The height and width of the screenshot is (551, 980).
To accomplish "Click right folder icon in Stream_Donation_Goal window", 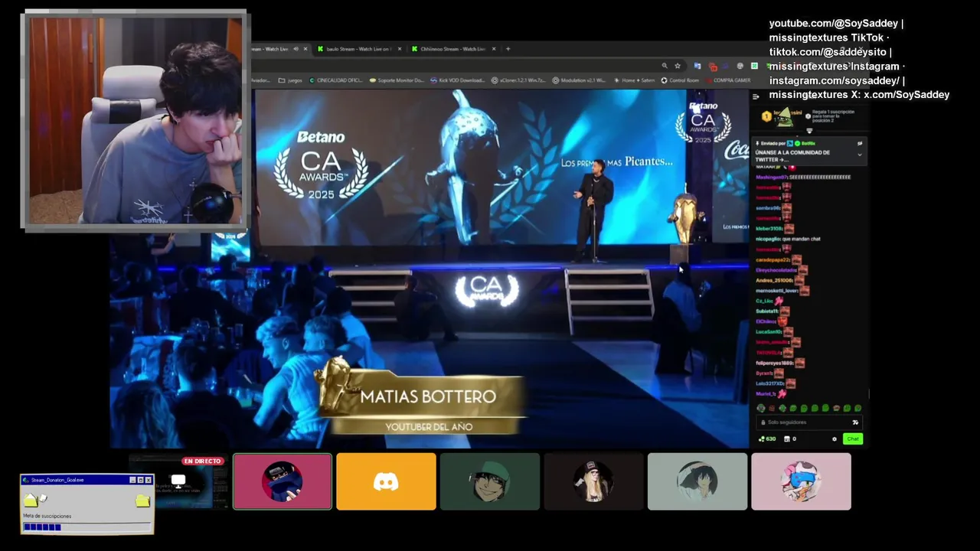I will click(x=142, y=500).
